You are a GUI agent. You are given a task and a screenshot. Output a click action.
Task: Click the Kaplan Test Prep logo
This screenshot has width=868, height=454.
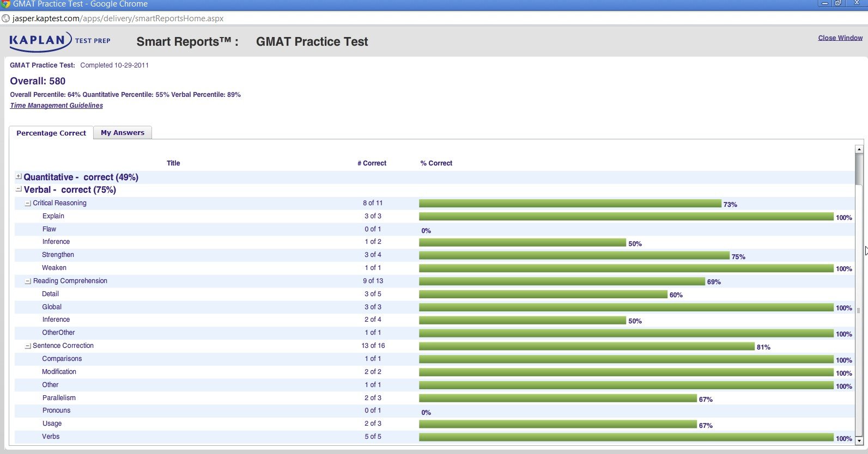(59, 41)
